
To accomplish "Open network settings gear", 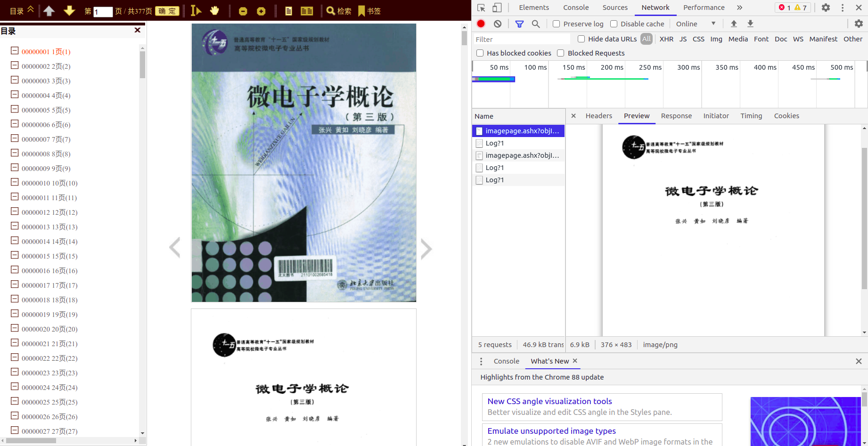I will tap(859, 24).
